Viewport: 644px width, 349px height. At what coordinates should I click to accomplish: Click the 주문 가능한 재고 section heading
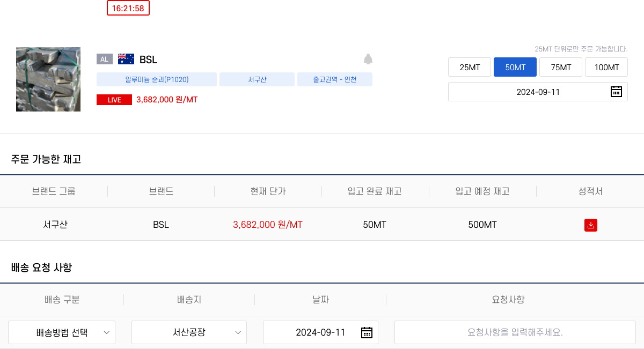point(46,159)
